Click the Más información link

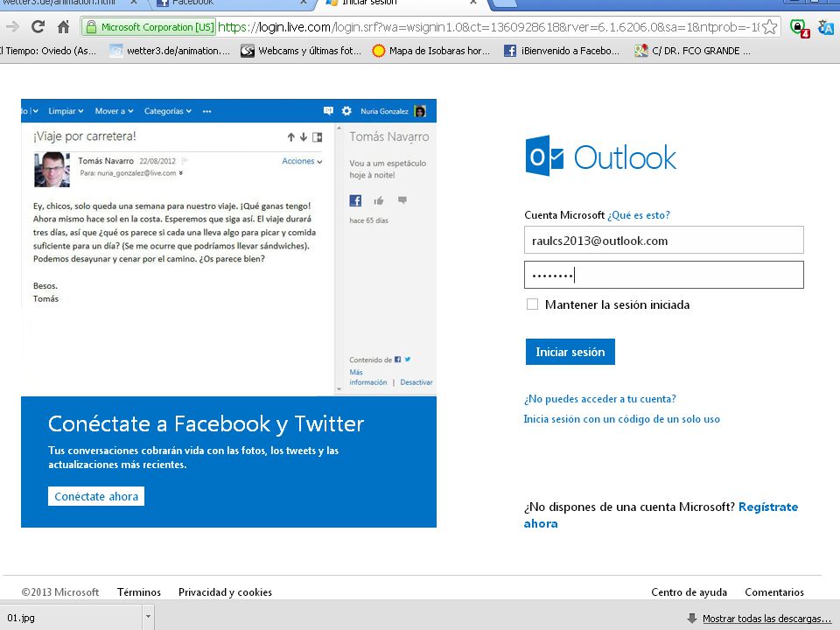tap(368, 377)
